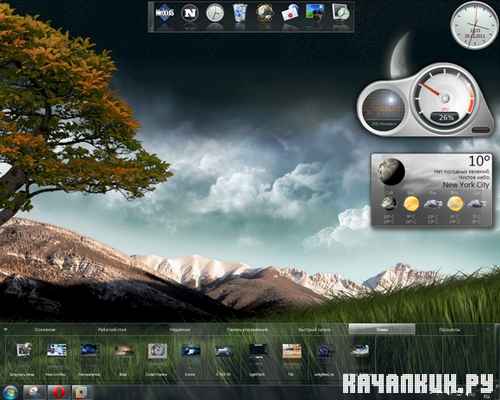Viewport: 500px width, 400px height.
Task: Open the Windows Start orb
Action: [x=10, y=392]
